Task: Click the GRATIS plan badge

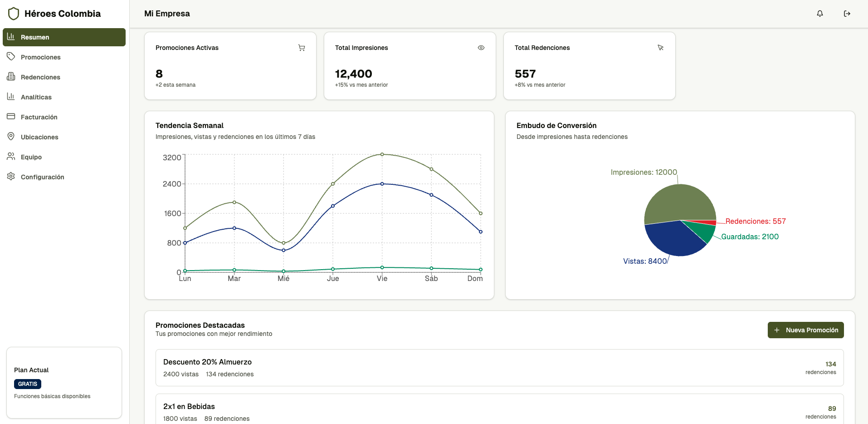Action: point(28,384)
